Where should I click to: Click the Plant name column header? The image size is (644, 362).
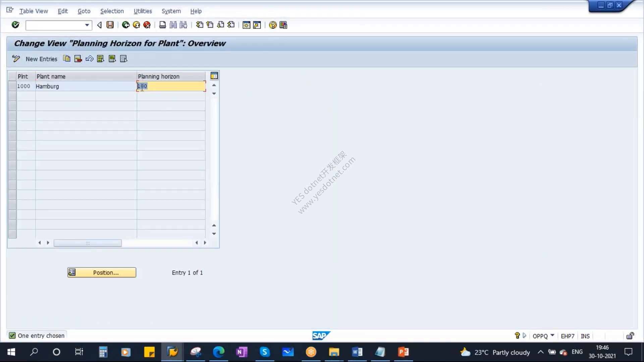click(x=86, y=76)
